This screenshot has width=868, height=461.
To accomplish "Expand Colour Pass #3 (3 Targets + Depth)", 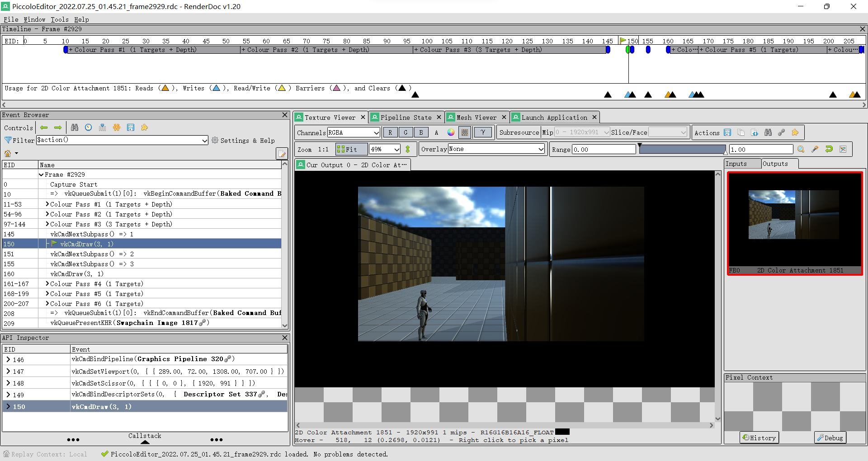I will click(47, 224).
